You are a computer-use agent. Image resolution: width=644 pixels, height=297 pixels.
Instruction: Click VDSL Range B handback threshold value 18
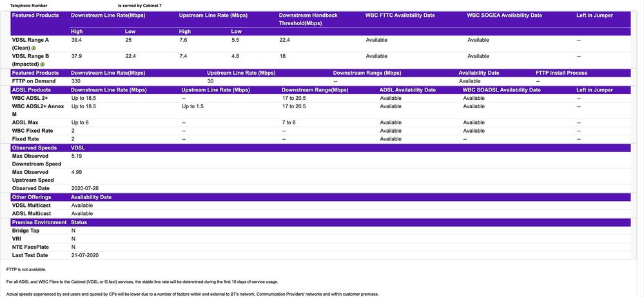282,56
